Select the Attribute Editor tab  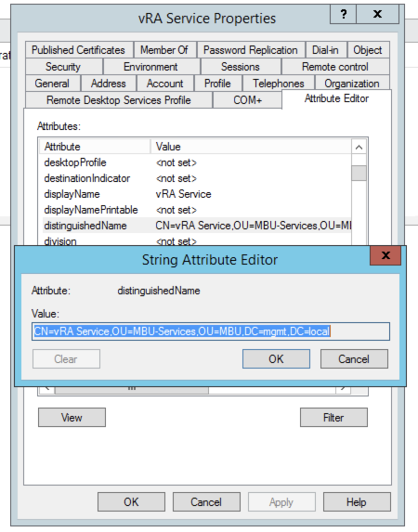click(336, 98)
